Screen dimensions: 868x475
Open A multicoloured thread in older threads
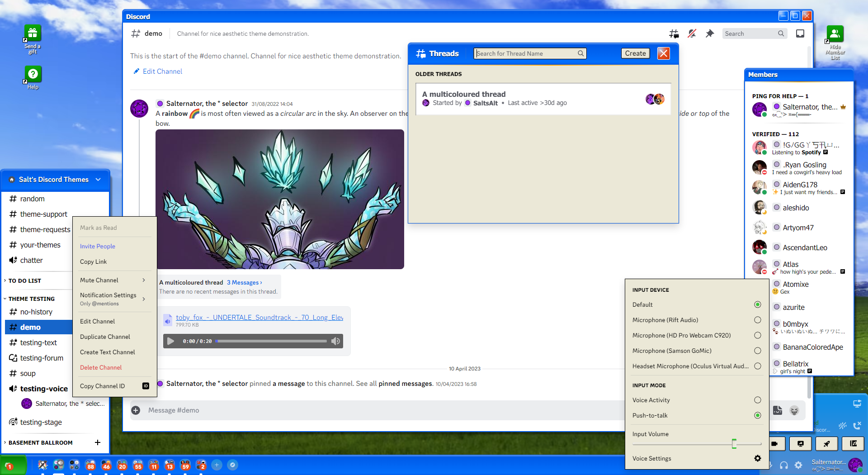543,99
